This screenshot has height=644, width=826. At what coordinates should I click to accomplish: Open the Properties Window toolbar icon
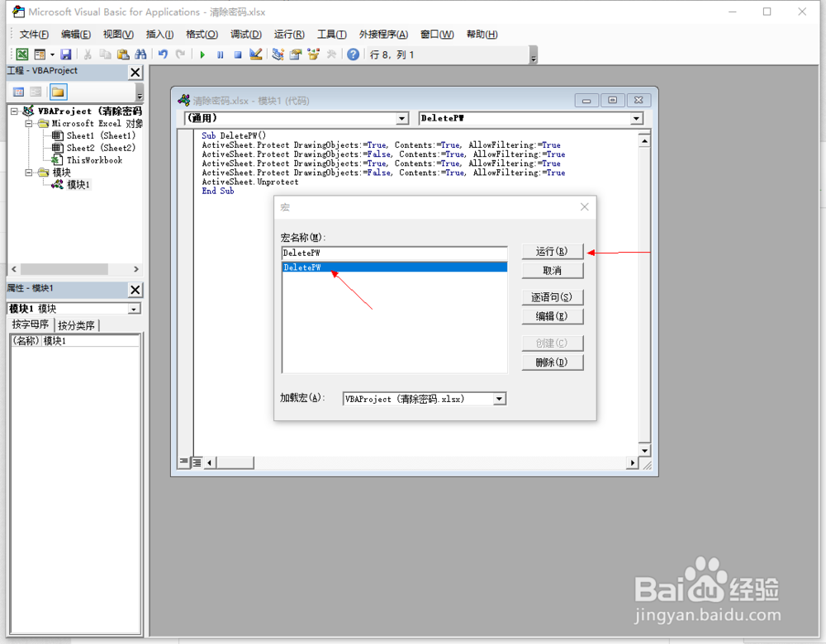point(296,54)
